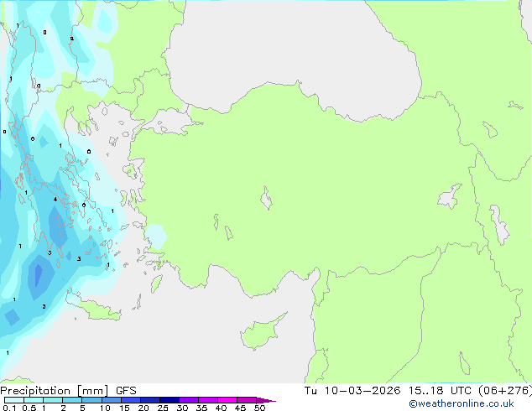Click the 'Precipitation [mm] GFS' title text

point(68,391)
